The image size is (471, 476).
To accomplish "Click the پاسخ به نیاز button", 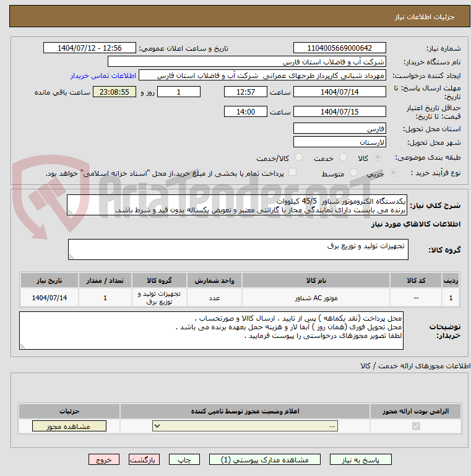I will pos(361,460).
